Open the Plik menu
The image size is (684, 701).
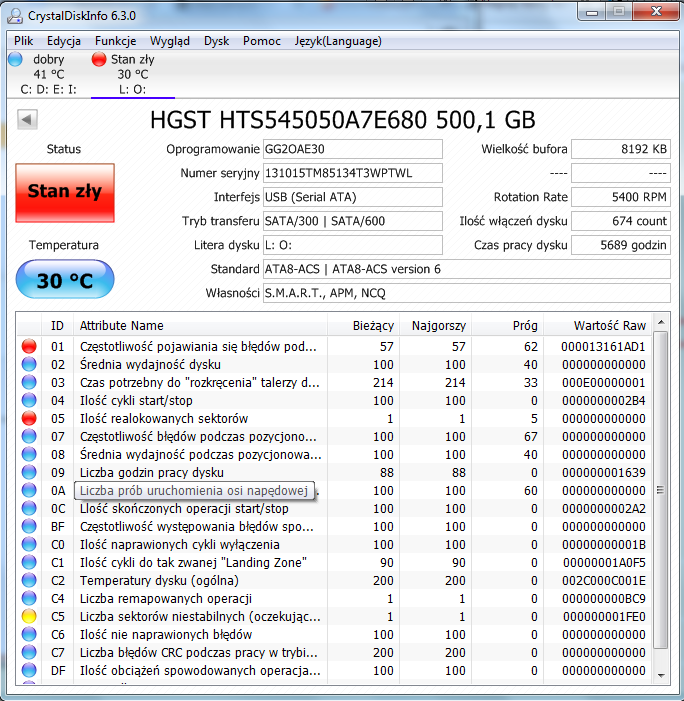pyautogui.click(x=23, y=41)
